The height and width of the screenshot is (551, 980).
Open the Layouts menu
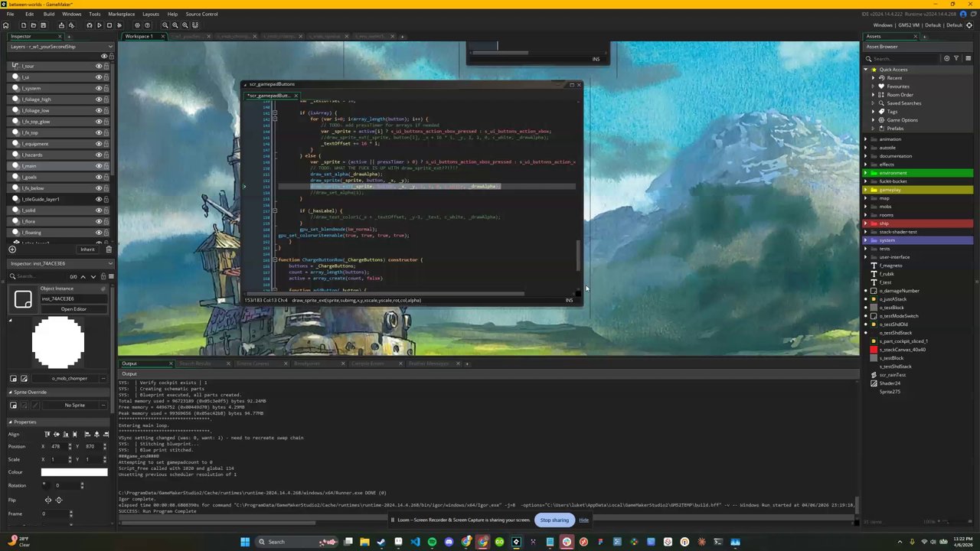click(x=151, y=14)
